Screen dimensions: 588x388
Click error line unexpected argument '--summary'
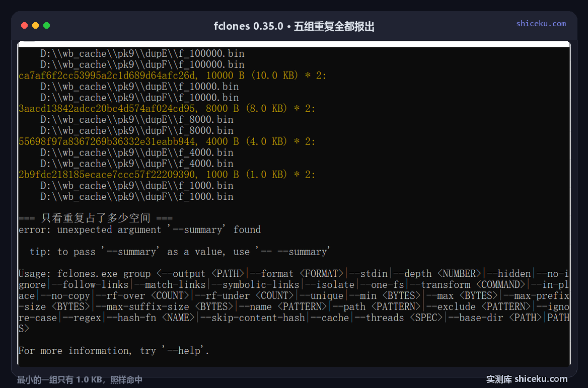(x=139, y=229)
